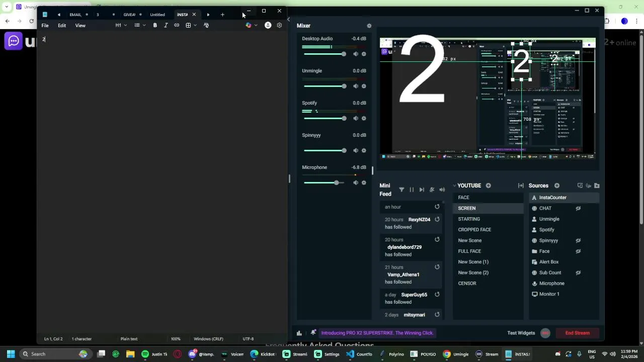Filter the Mini Feed events
The image size is (644, 362).
coord(401,190)
